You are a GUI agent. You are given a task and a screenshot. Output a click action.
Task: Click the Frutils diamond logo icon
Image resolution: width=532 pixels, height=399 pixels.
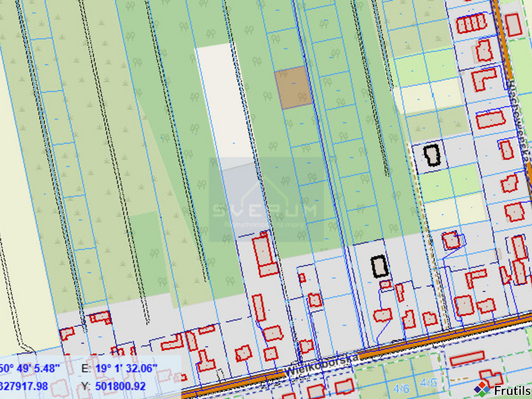coord(482,389)
